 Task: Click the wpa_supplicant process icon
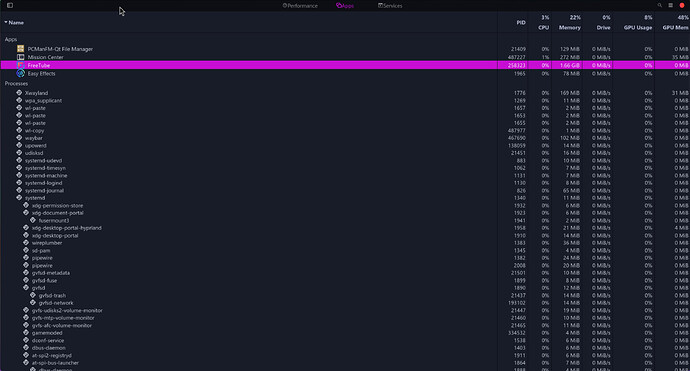tap(19, 100)
